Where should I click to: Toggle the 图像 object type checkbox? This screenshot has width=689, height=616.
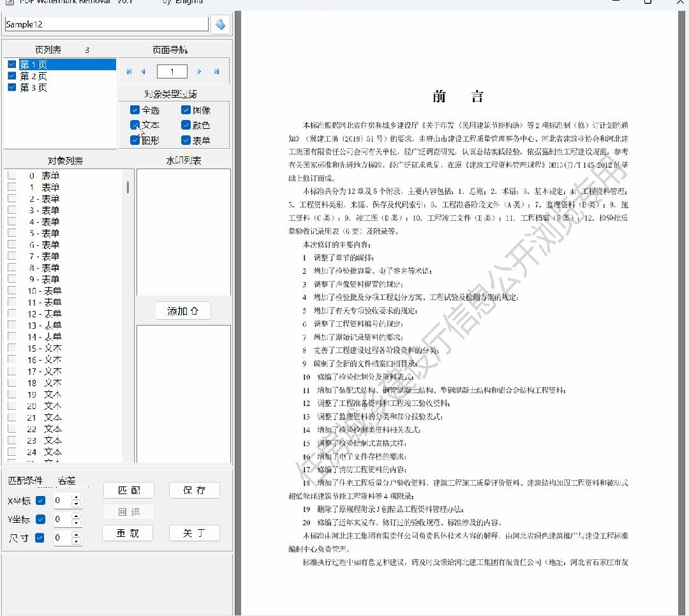tap(186, 110)
